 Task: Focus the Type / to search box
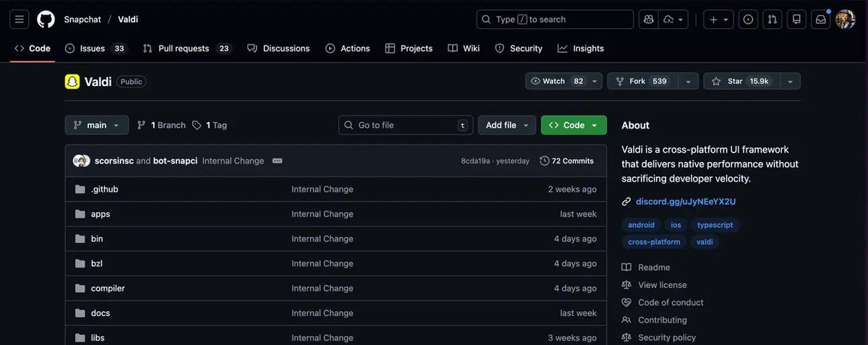click(555, 20)
